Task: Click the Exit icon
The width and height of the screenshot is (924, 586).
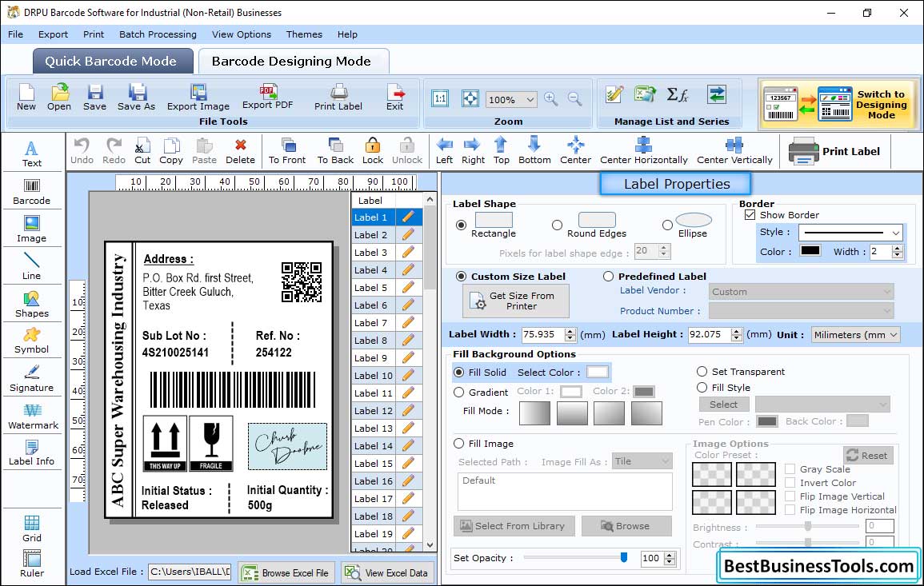Action: click(x=395, y=98)
